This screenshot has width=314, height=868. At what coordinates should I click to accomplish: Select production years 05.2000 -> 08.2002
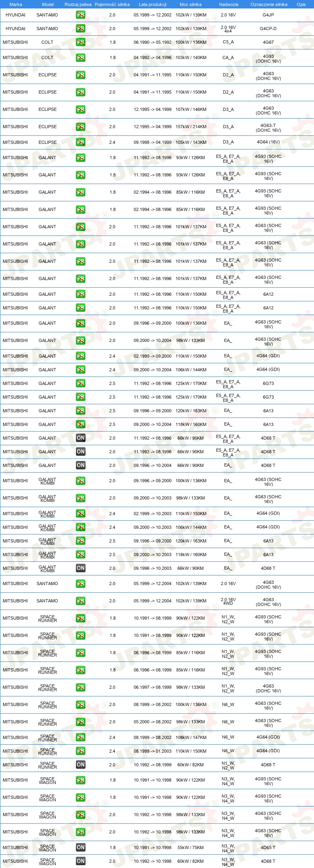coord(153,722)
